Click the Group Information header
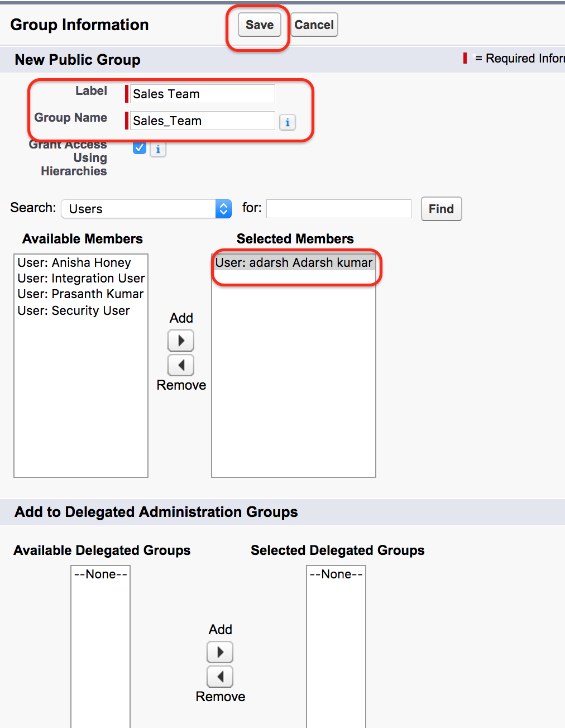The width and height of the screenshot is (565, 728). click(79, 25)
